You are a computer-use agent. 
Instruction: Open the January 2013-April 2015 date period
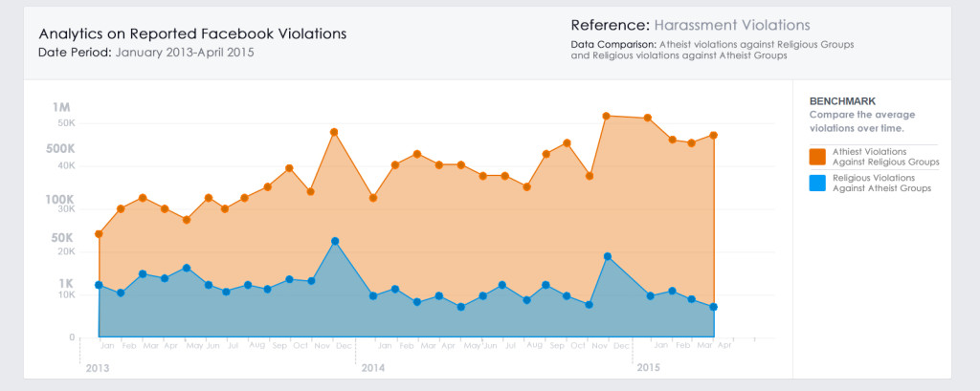(x=185, y=52)
